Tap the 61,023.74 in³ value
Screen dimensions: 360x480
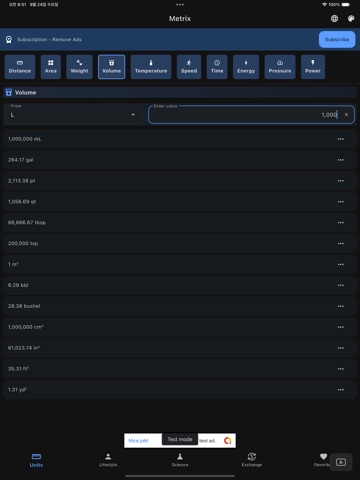coord(24,348)
